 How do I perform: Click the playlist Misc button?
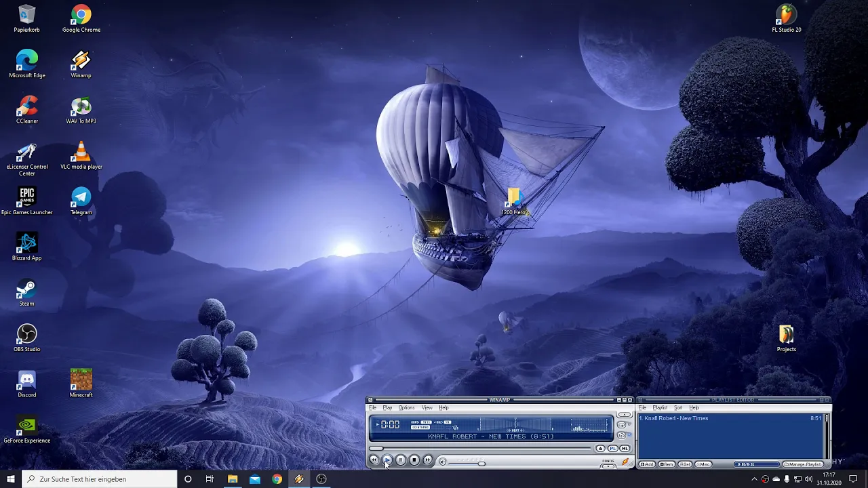(x=703, y=464)
